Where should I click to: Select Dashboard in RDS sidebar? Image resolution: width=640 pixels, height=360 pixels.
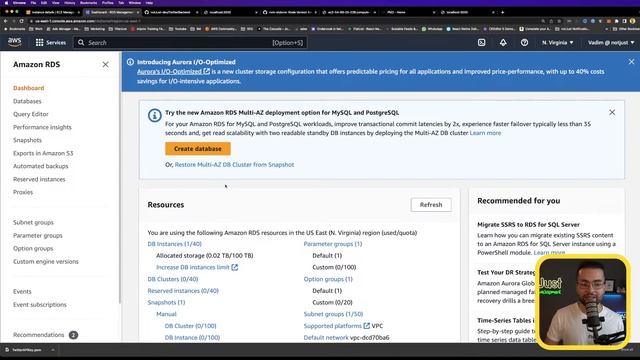[29, 88]
